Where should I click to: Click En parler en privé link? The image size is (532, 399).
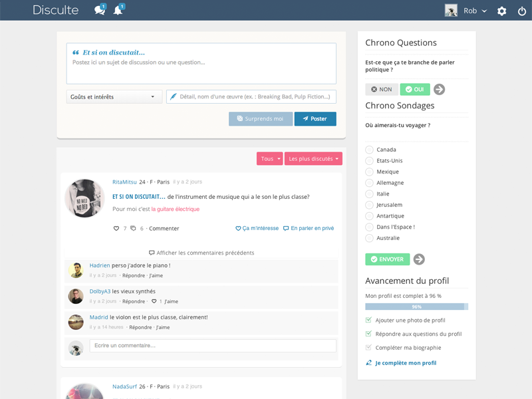click(309, 228)
